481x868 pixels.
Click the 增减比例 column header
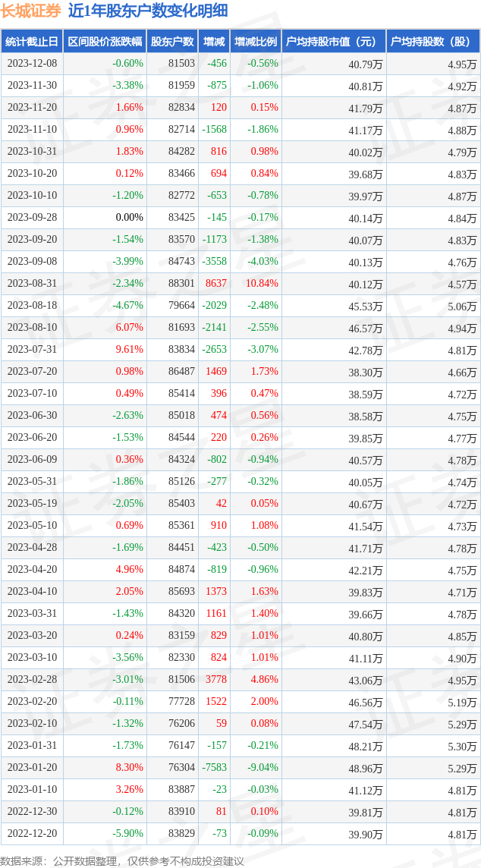tap(256, 42)
